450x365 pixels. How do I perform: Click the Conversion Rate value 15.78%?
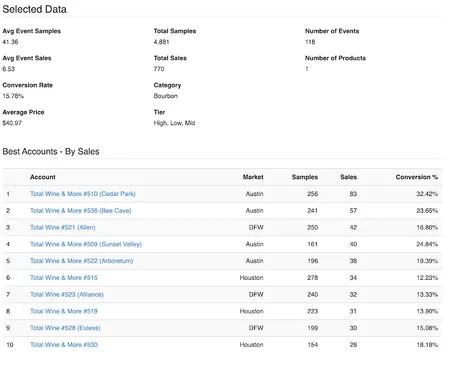pos(13,96)
